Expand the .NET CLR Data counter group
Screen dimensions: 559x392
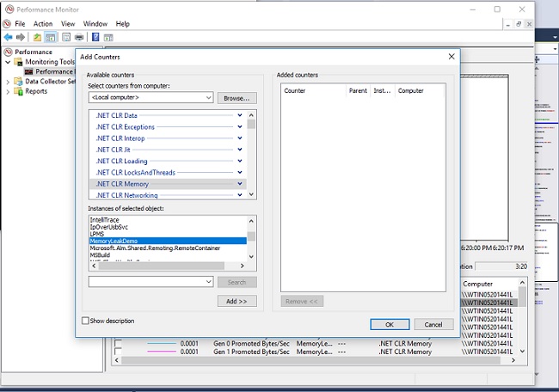coord(240,115)
